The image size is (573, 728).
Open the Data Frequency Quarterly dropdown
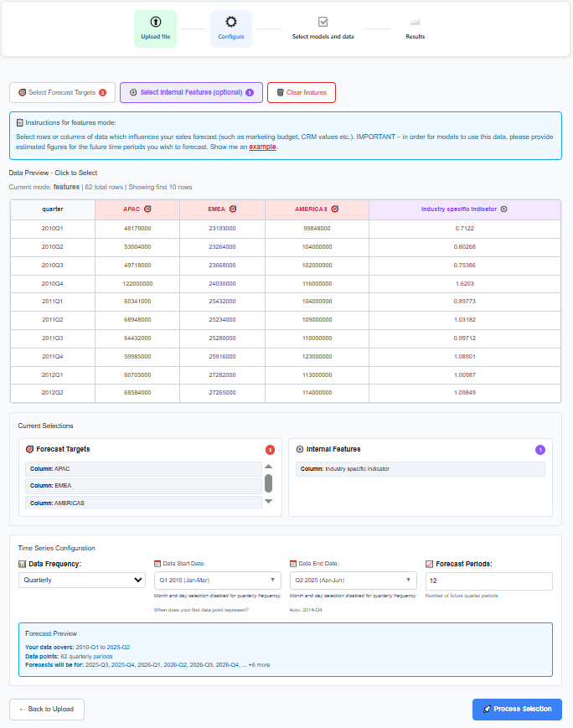(x=82, y=580)
